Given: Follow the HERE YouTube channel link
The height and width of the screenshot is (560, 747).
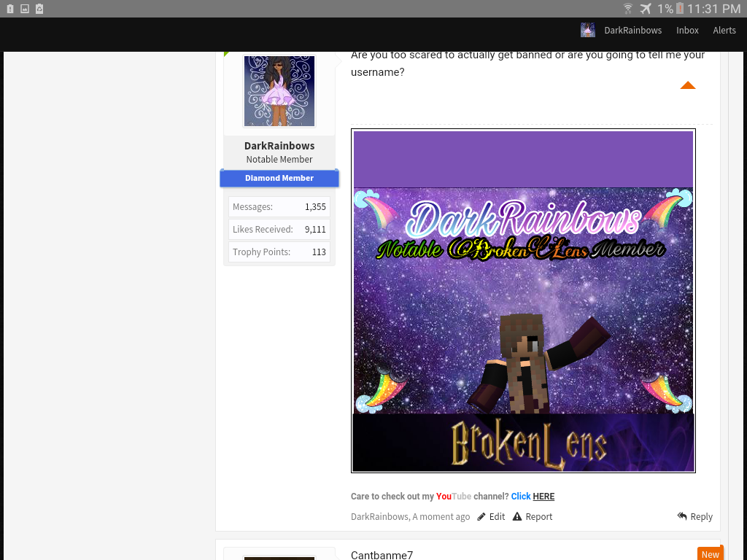Looking at the screenshot, I should [543, 496].
